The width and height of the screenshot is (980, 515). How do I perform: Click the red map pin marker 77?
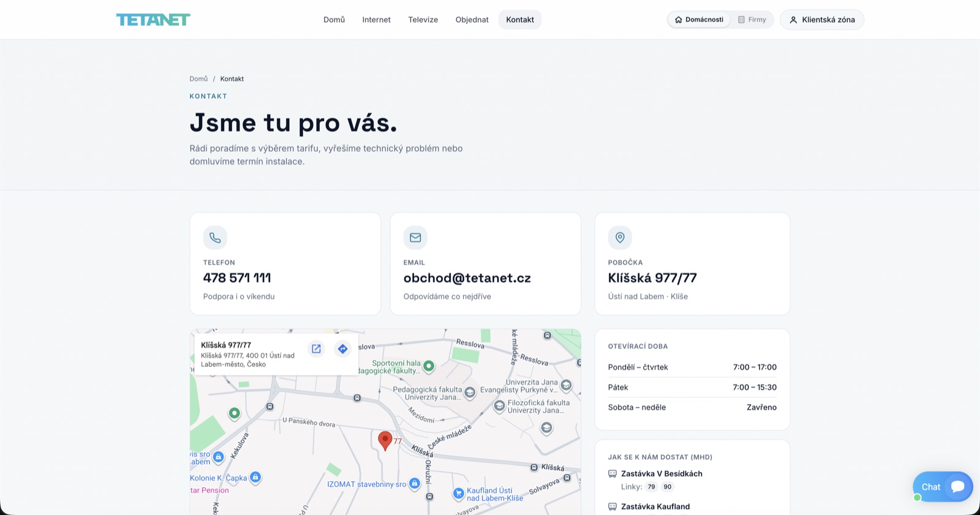(x=385, y=440)
